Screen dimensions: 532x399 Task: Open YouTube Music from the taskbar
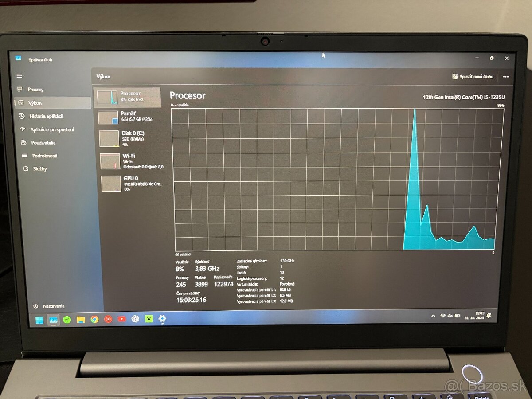tap(108, 319)
